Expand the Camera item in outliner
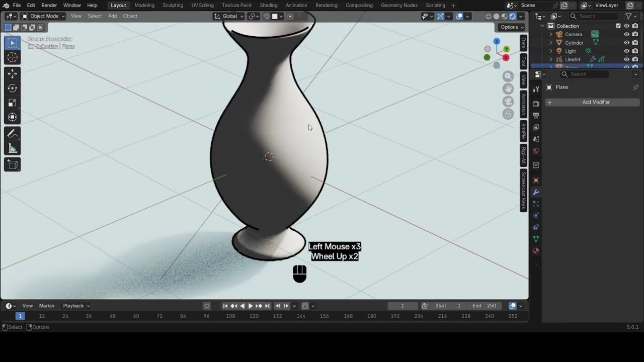 coord(550,34)
